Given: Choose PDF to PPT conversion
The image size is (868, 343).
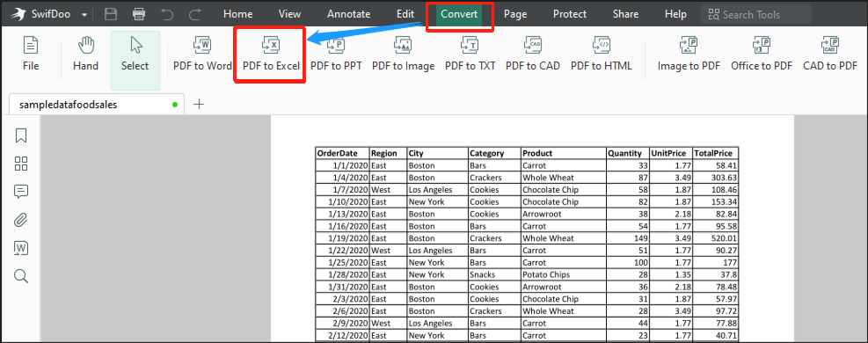Looking at the screenshot, I should [x=336, y=54].
